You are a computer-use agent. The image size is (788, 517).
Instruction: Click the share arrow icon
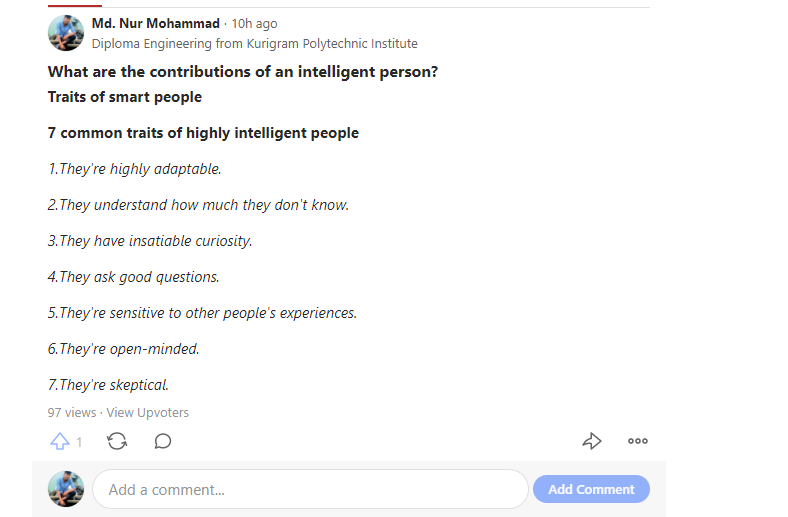click(x=592, y=441)
